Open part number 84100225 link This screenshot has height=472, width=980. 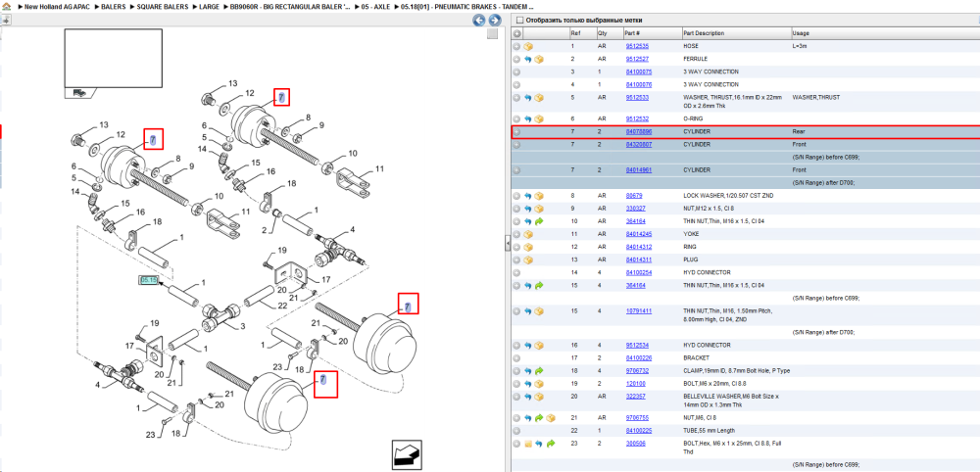point(639,431)
